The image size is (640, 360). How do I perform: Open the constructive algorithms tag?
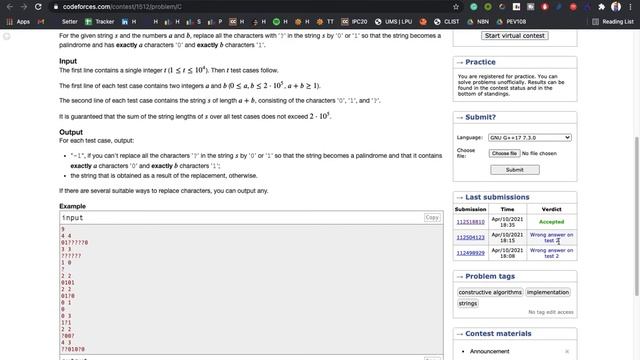click(x=490, y=292)
